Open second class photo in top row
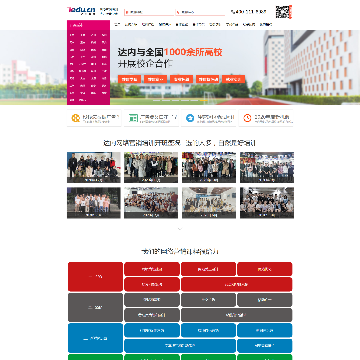The image size is (360, 360). click(151, 168)
